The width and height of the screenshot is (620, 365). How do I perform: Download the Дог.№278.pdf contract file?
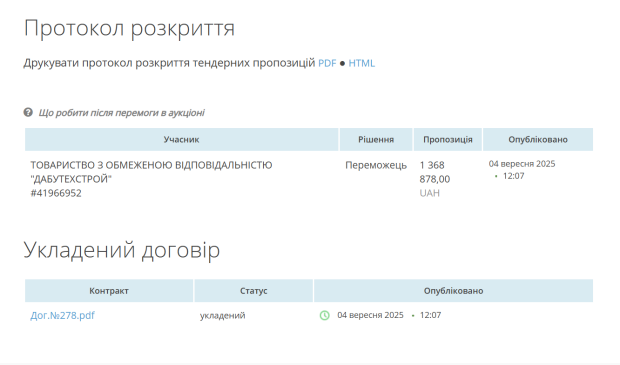(62, 315)
